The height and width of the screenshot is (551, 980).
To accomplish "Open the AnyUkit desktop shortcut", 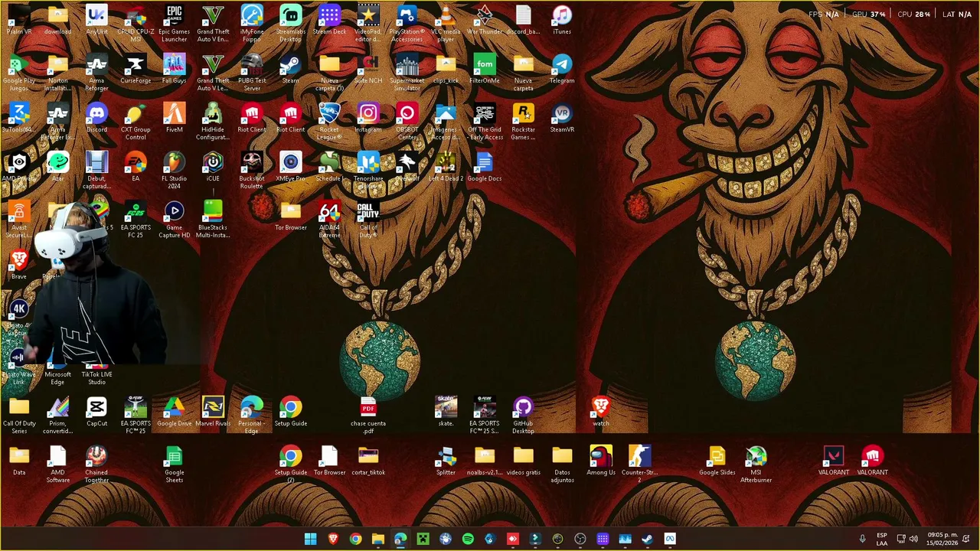I will [x=96, y=21].
